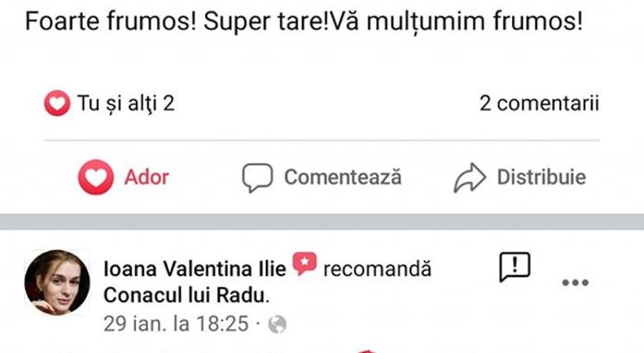Click the gray divider between the posts
This screenshot has width=644, height=353.
coord(322,222)
